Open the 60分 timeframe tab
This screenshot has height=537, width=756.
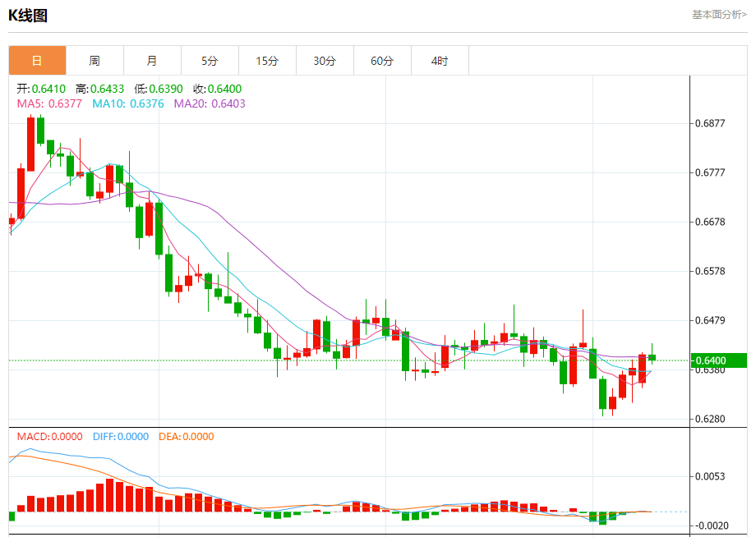382,61
